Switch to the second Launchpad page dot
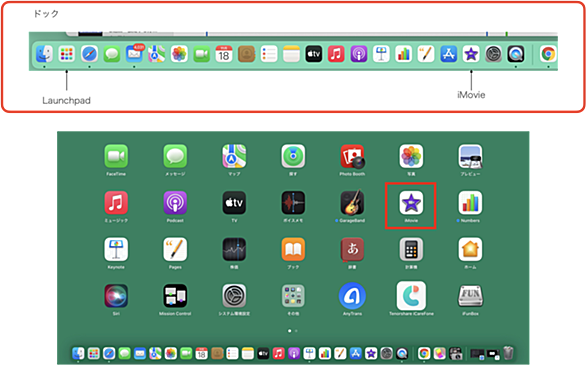The height and width of the screenshot is (392, 586). (296, 331)
